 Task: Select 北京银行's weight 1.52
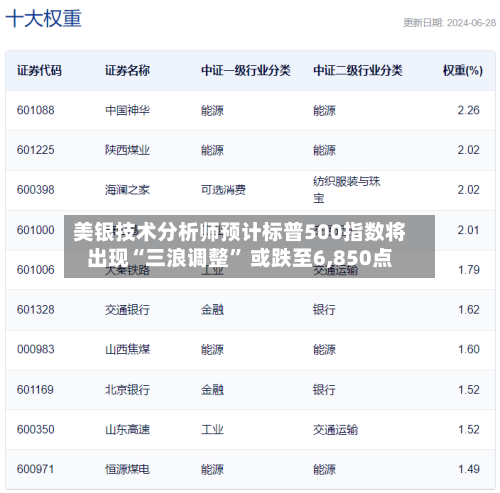coord(469,390)
